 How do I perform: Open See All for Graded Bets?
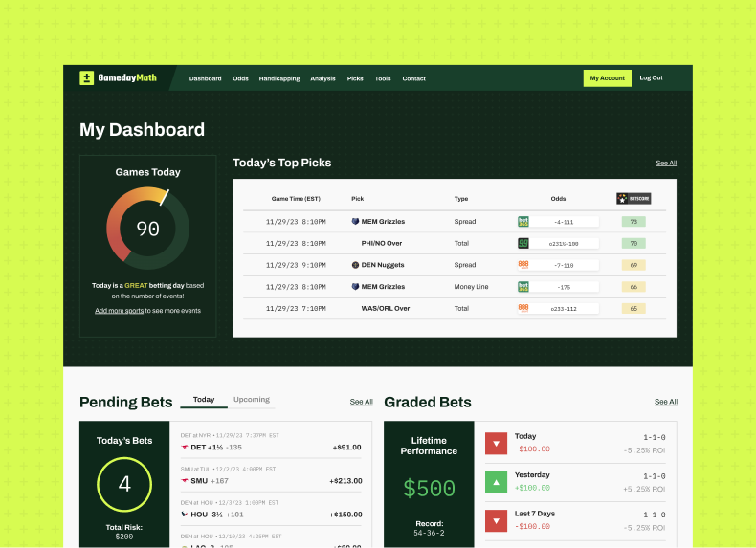(666, 402)
